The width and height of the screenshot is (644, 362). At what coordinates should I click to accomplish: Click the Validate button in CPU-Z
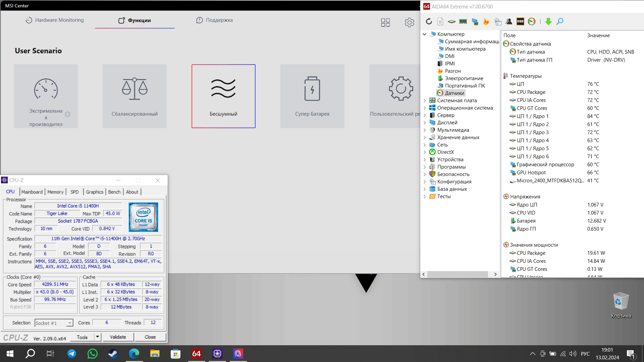pos(118,337)
